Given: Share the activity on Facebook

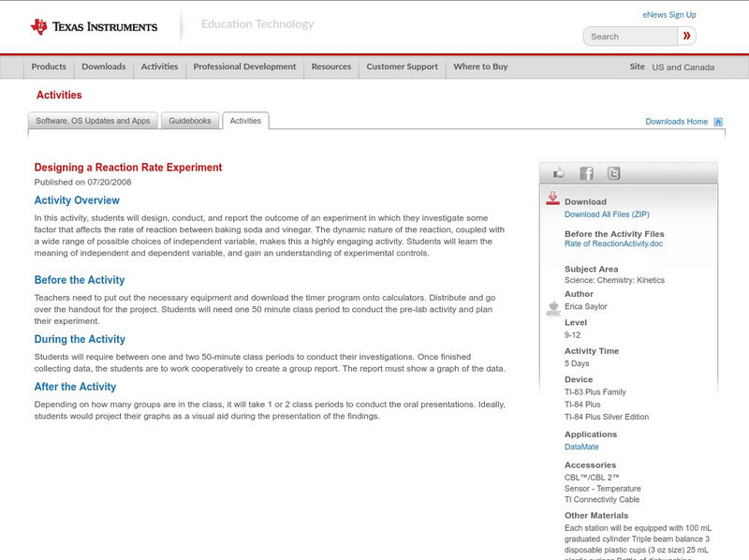Looking at the screenshot, I should tap(586, 173).
